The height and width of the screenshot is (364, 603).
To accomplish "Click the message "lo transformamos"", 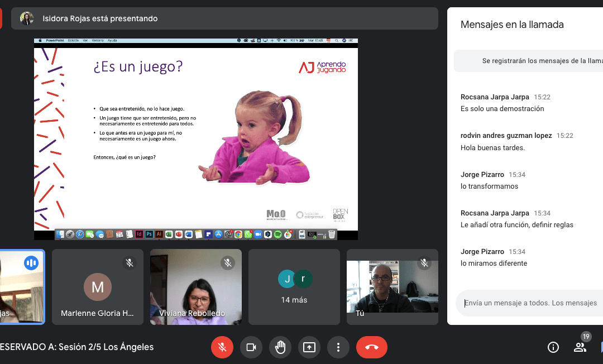I will [489, 186].
